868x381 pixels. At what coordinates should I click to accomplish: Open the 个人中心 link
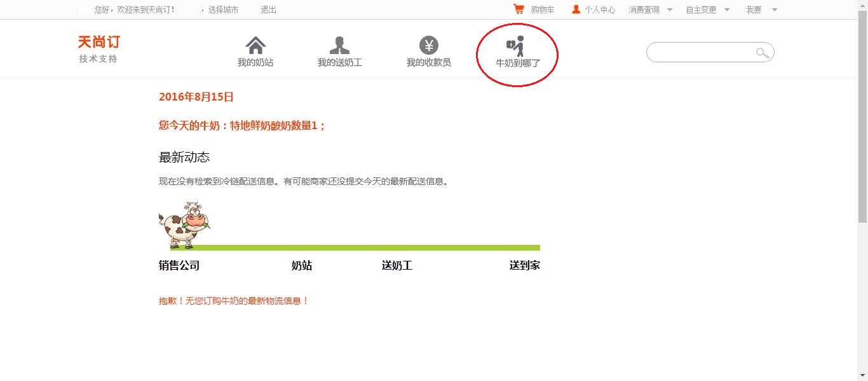point(600,10)
